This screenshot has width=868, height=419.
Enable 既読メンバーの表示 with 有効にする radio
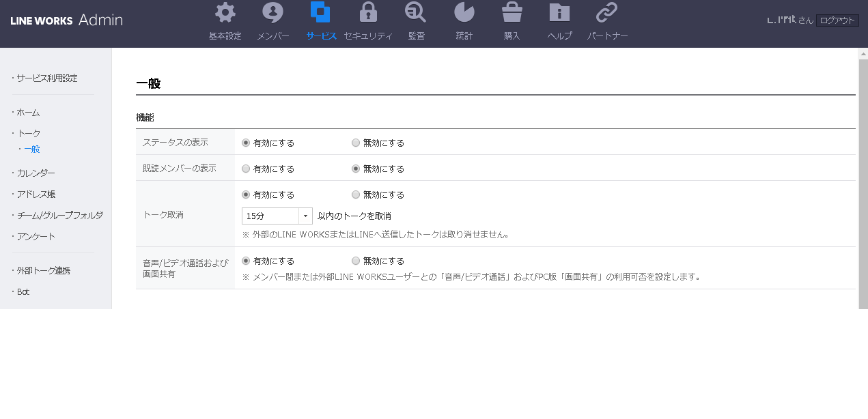coord(246,169)
